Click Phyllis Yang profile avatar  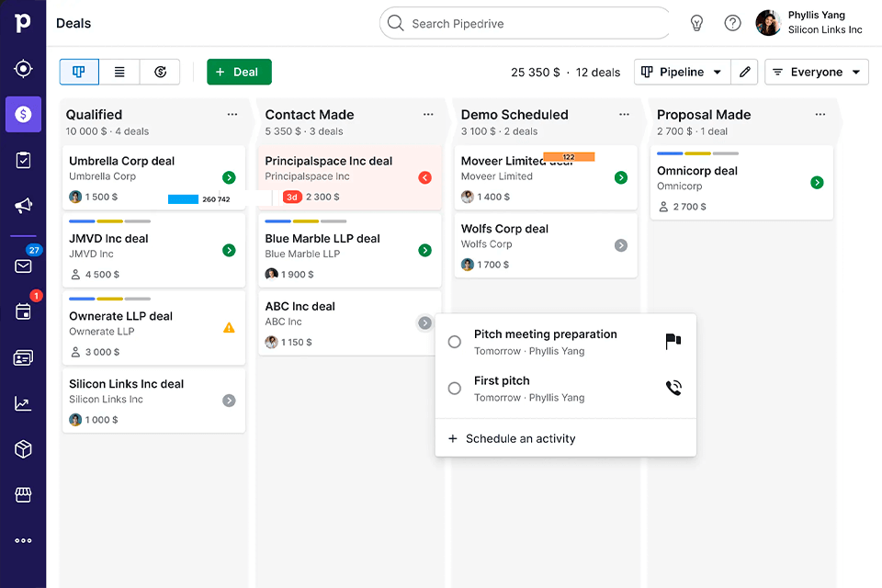768,23
